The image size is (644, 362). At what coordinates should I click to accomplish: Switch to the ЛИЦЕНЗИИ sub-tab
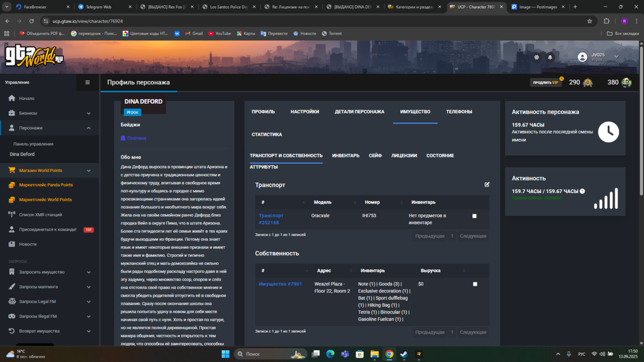click(404, 155)
